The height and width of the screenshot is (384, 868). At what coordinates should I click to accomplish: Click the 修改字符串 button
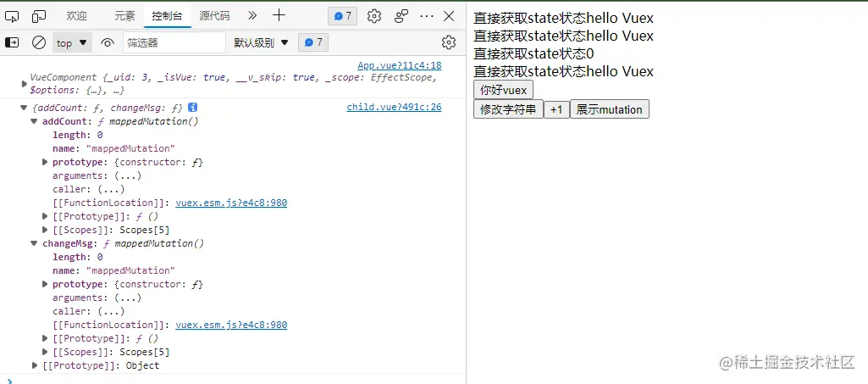(508, 109)
